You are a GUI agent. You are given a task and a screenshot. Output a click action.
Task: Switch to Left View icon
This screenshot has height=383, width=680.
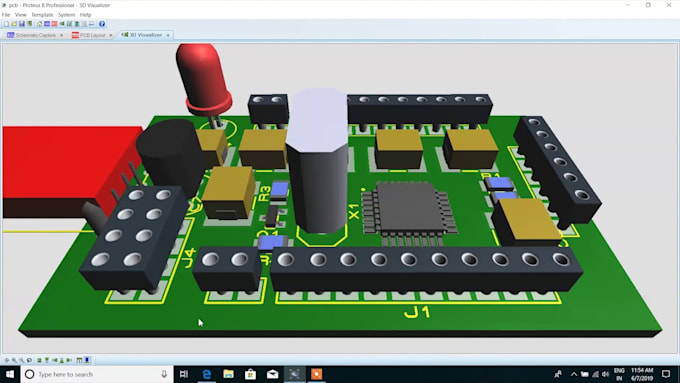[x=55, y=360]
